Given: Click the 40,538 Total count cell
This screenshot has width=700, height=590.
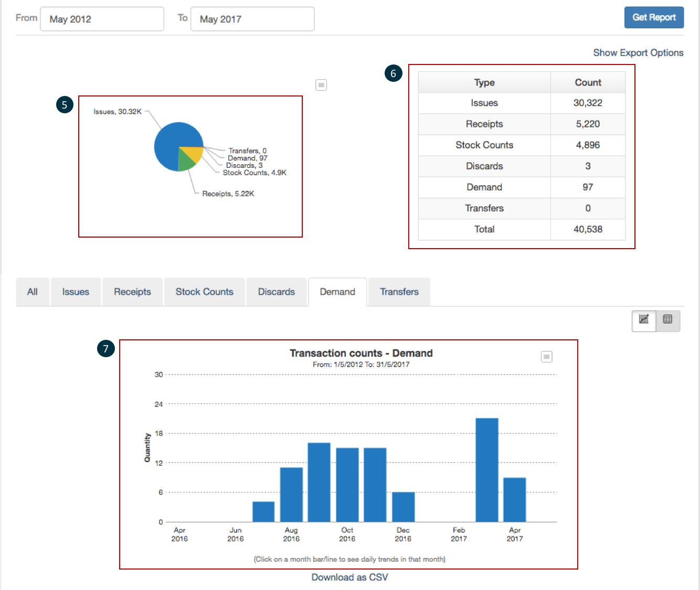Looking at the screenshot, I should (x=588, y=229).
